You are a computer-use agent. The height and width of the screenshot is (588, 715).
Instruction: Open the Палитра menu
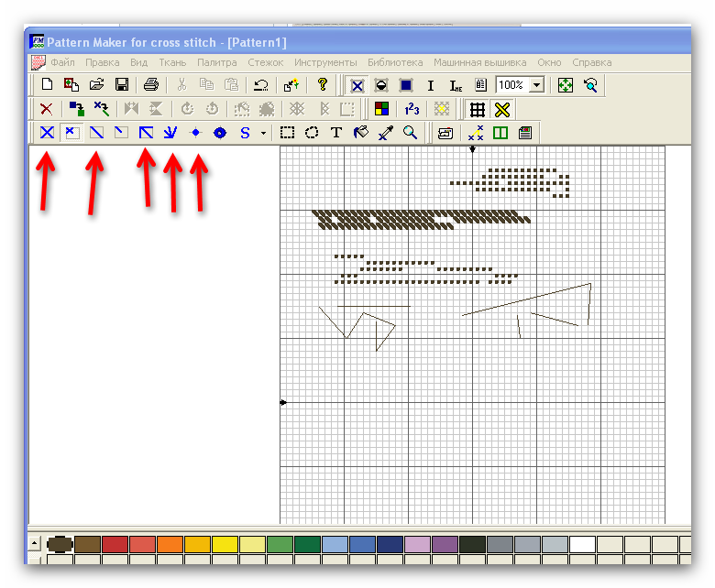(x=216, y=62)
